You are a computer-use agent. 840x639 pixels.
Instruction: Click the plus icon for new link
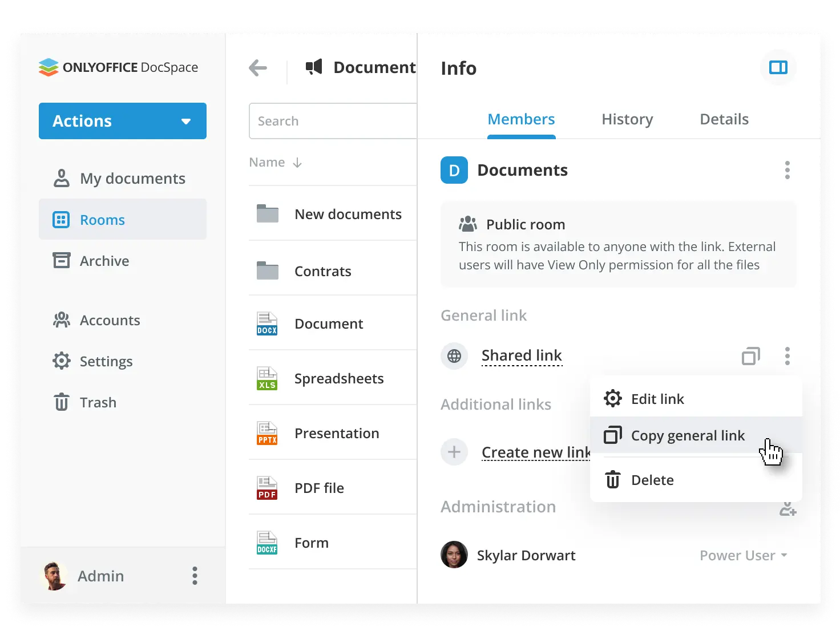click(454, 452)
